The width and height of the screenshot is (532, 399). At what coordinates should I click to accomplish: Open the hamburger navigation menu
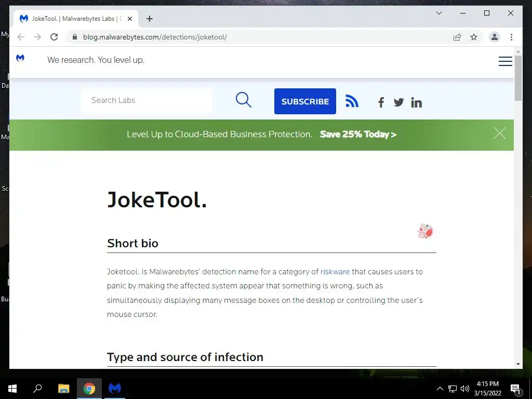click(x=505, y=61)
